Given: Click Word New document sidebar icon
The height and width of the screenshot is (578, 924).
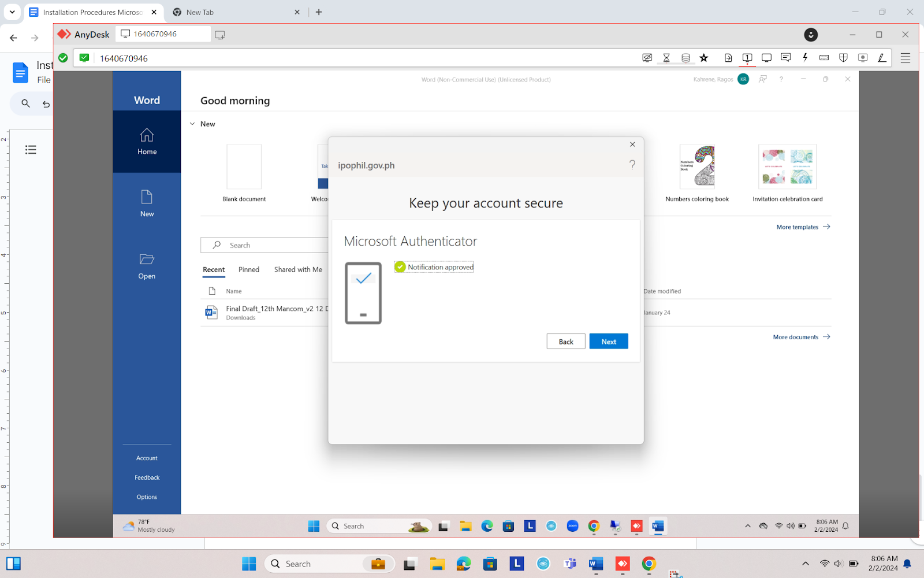Looking at the screenshot, I should pos(147,203).
